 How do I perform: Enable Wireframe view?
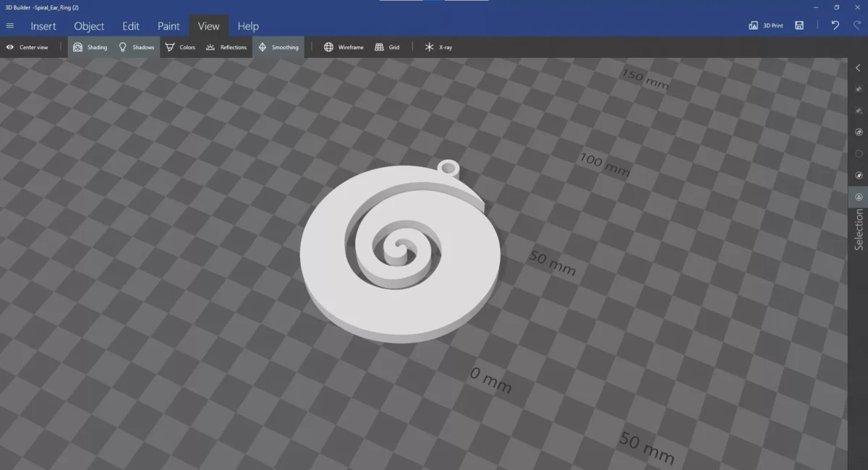click(344, 47)
